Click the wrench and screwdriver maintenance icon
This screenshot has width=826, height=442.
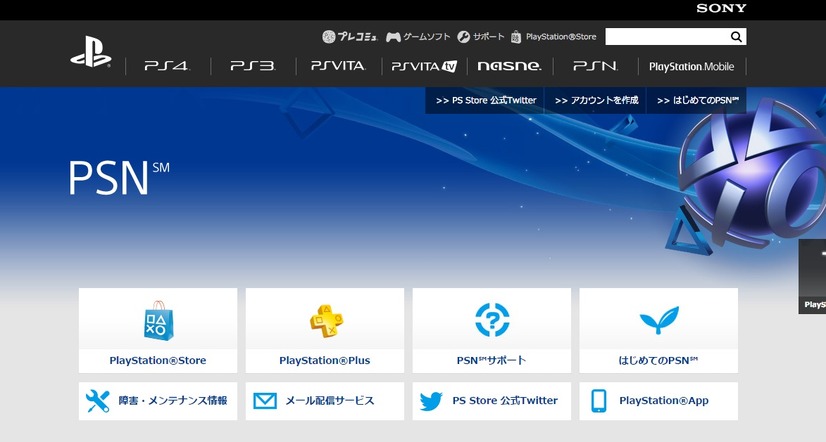tap(97, 401)
